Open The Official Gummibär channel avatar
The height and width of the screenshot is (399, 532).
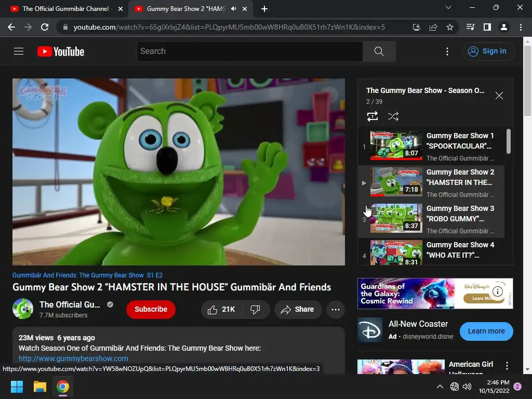tap(23, 309)
